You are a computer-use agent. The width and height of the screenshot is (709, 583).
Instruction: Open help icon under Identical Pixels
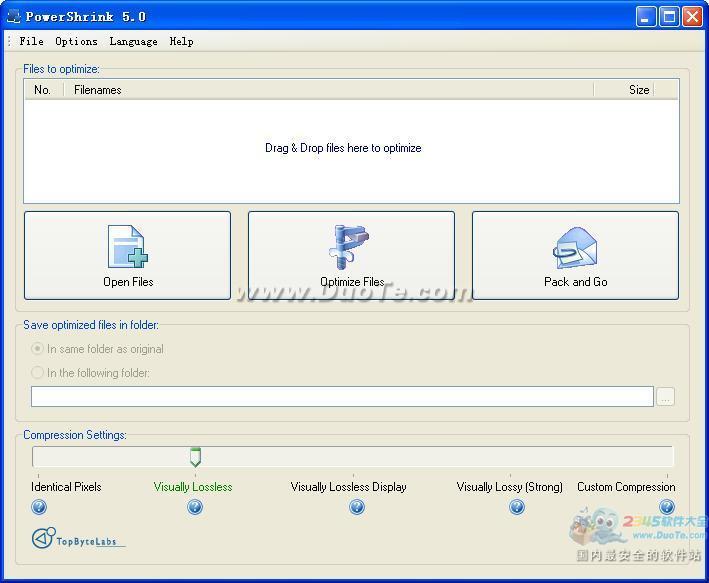click(x=39, y=507)
